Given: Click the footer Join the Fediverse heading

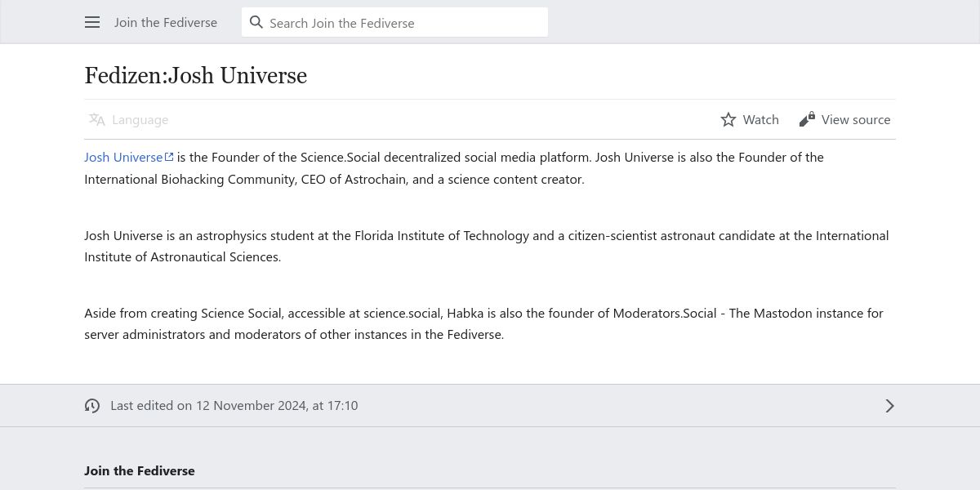Looking at the screenshot, I should click(x=140, y=470).
